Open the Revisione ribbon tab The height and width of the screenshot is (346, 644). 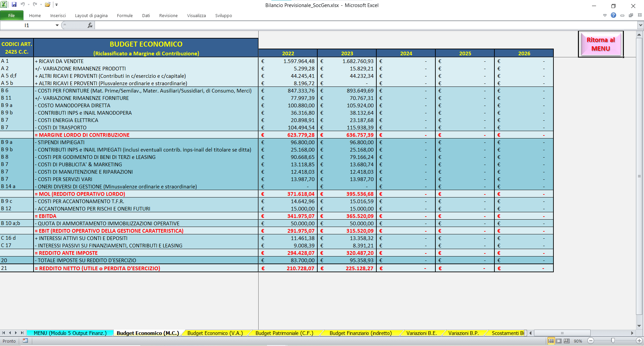point(168,15)
